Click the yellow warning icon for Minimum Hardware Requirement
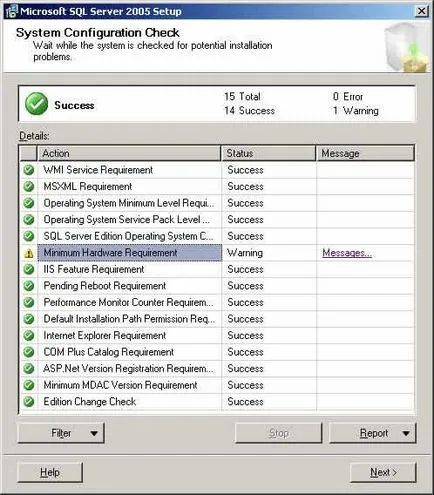This screenshot has height=495, width=434. (x=29, y=253)
